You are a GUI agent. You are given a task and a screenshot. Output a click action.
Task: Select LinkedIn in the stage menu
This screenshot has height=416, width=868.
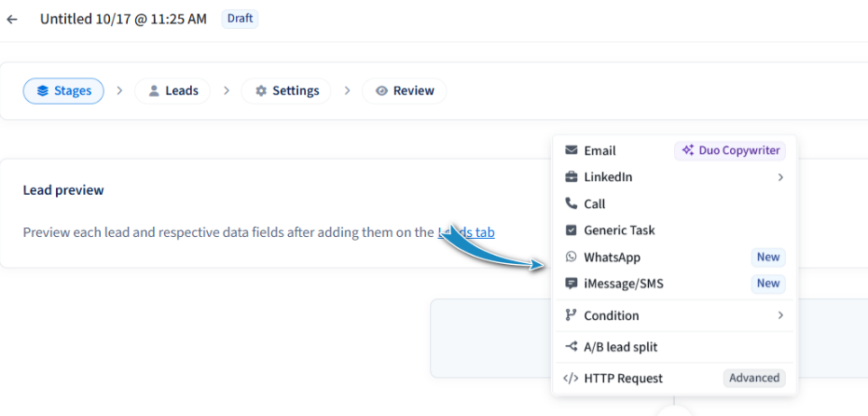click(x=674, y=177)
